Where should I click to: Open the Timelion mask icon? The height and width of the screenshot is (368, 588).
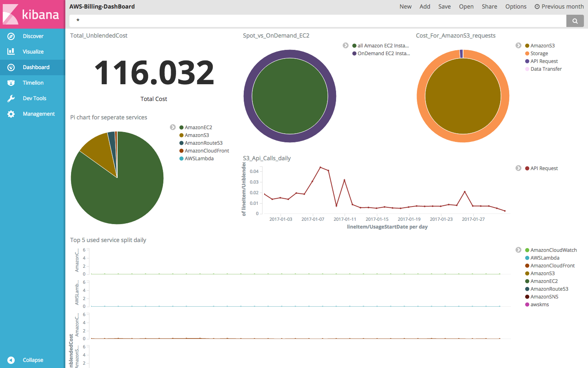pyautogui.click(x=11, y=83)
